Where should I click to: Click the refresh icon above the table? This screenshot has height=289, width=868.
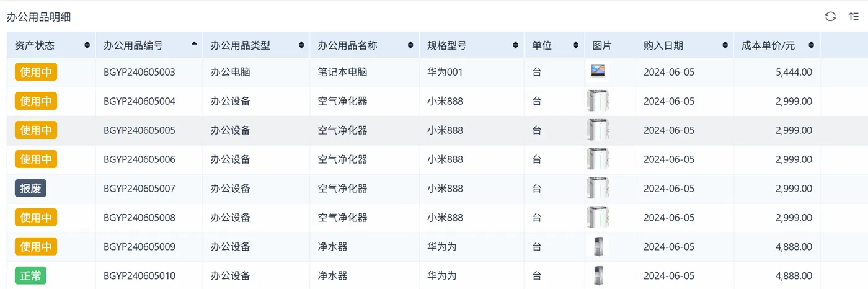830,17
